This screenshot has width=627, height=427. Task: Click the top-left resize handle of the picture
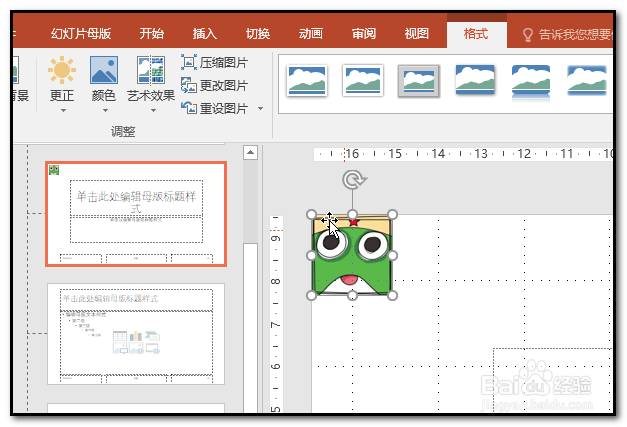click(x=312, y=215)
